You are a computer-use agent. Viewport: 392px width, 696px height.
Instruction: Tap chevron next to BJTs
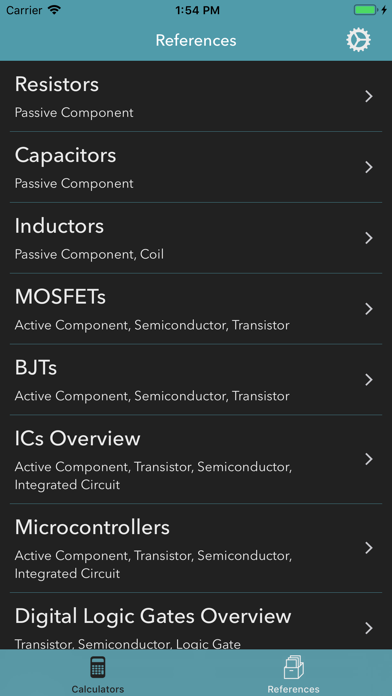pos(368,380)
